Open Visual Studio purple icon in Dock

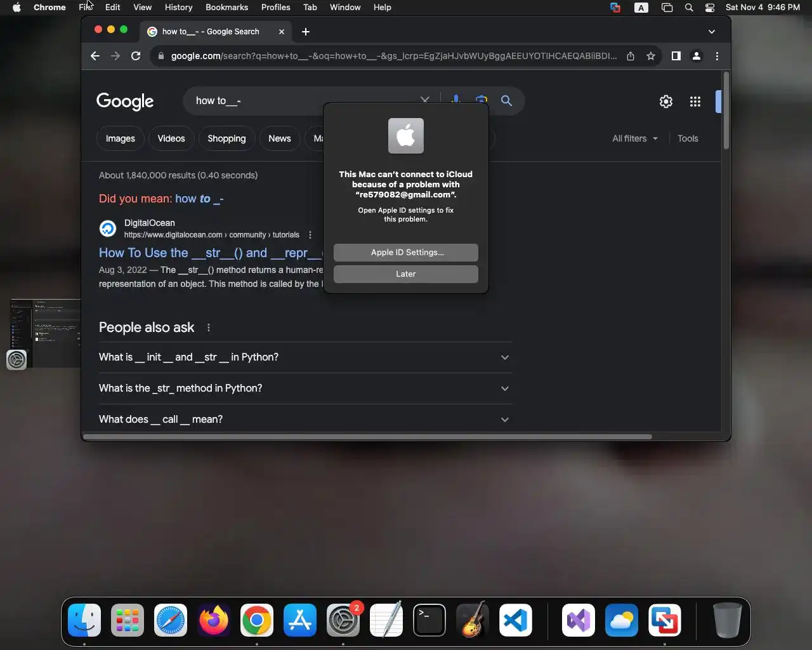tap(579, 620)
